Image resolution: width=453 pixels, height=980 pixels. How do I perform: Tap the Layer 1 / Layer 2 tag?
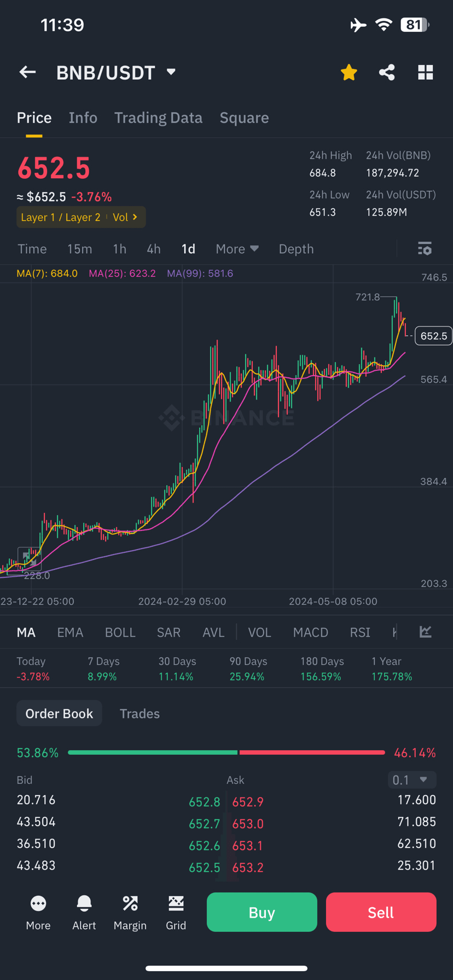click(61, 217)
